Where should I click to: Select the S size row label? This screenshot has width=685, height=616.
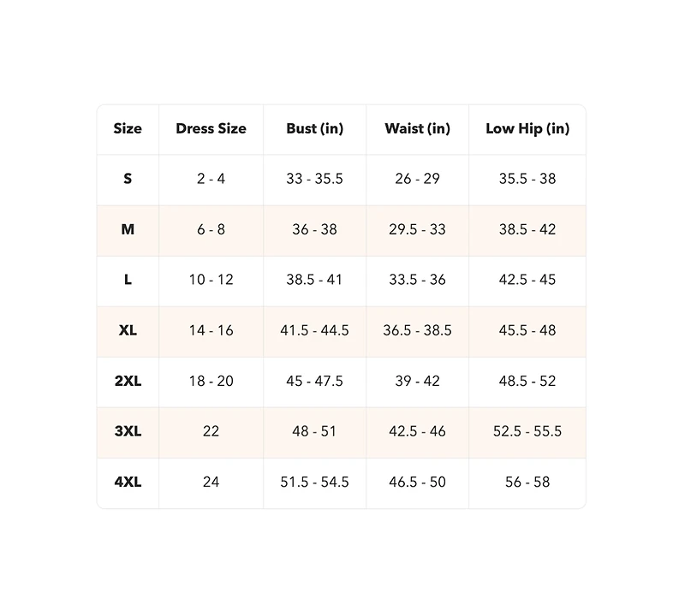(128, 179)
